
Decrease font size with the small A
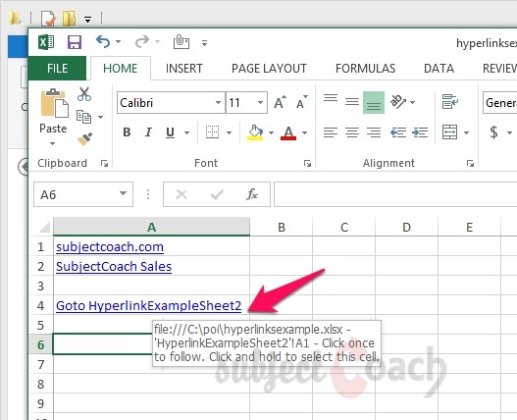click(301, 103)
